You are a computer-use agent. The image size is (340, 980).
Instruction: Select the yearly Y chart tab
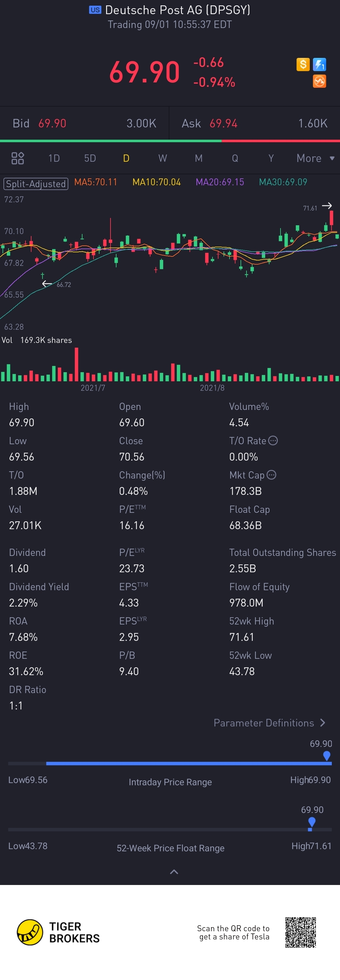(x=271, y=158)
